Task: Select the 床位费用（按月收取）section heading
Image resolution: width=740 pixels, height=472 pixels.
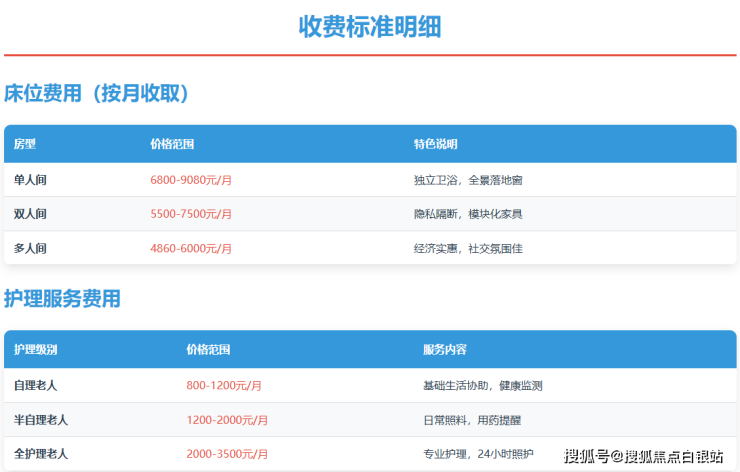Action: [x=97, y=93]
